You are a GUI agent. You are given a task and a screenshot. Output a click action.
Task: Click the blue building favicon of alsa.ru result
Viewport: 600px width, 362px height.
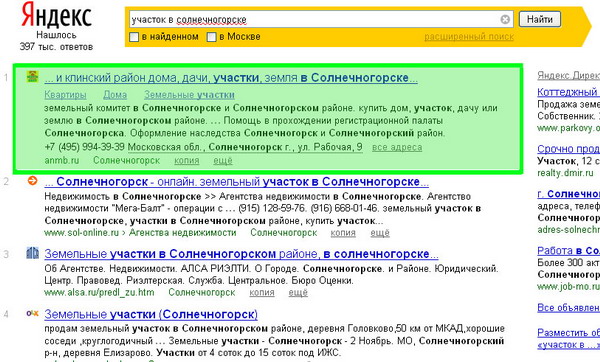coord(33,253)
